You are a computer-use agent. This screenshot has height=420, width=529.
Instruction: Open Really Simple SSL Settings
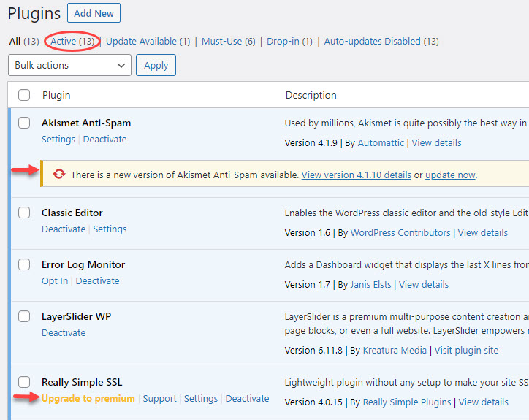click(x=201, y=399)
